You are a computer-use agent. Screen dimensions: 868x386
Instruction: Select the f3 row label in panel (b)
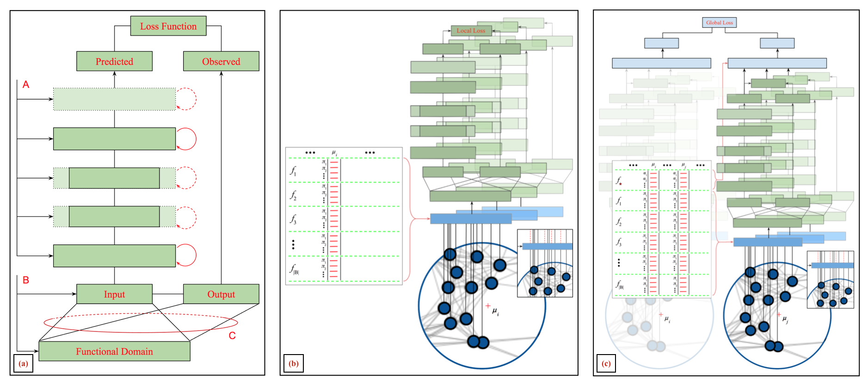[x=293, y=219]
